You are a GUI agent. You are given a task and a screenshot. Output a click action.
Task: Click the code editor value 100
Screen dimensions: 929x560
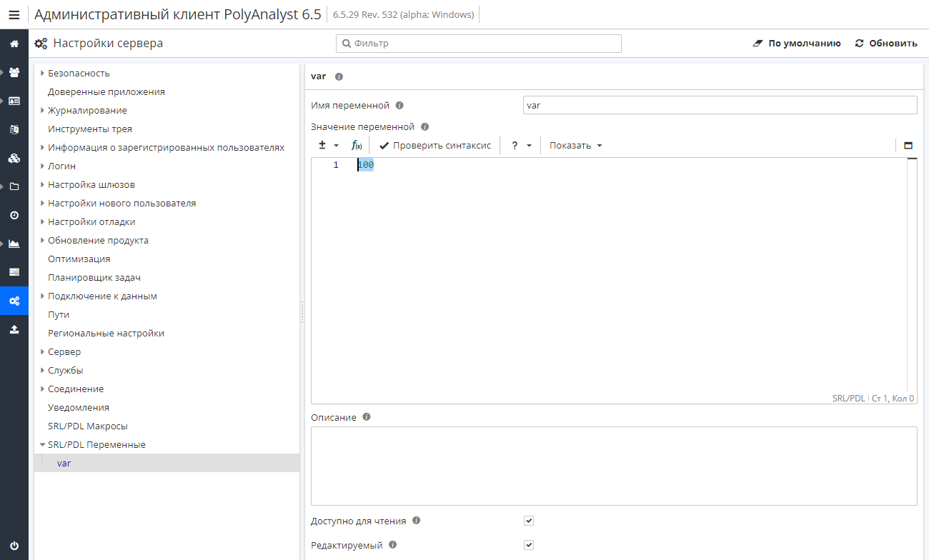click(366, 165)
